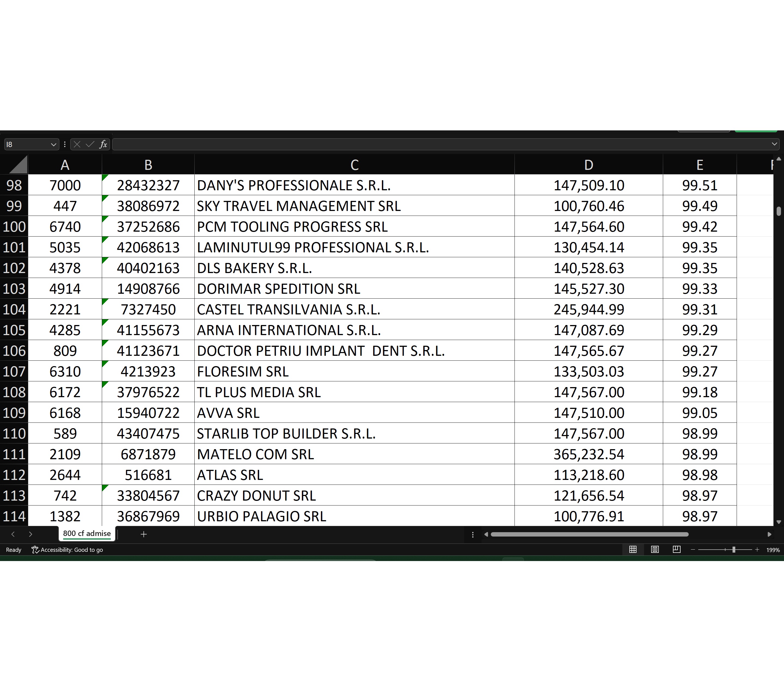Click the zoom slider handle
Screen dimensions: 784x674
(734, 550)
